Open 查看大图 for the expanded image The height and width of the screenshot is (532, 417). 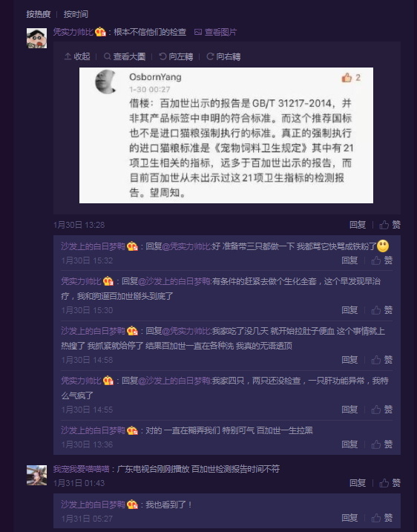point(125,56)
